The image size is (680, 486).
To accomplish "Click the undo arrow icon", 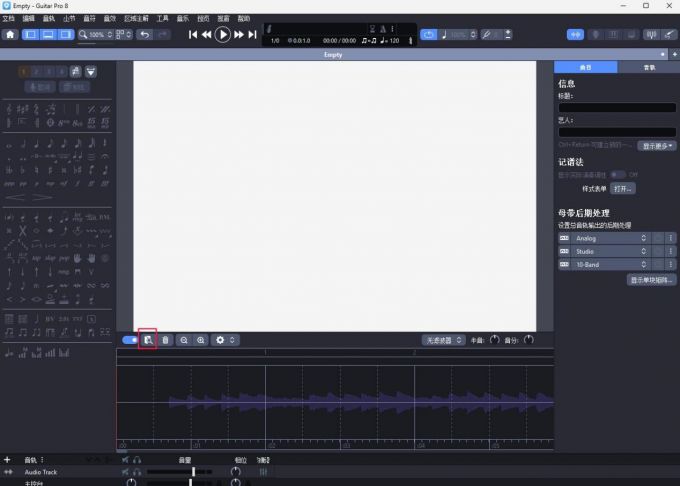I will [145, 34].
